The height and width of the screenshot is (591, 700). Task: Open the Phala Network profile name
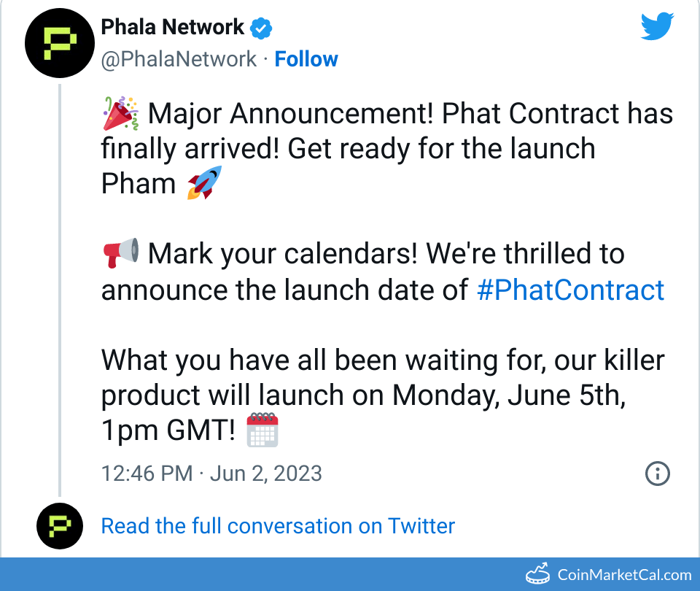(x=173, y=28)
